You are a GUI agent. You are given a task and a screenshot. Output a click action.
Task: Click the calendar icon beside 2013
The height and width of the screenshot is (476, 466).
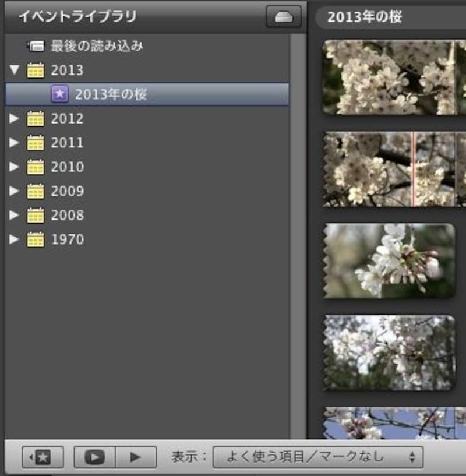tap(36, 70)
